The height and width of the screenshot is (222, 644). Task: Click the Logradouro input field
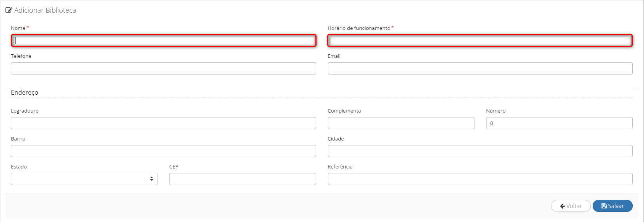click(x=163, y=123)
